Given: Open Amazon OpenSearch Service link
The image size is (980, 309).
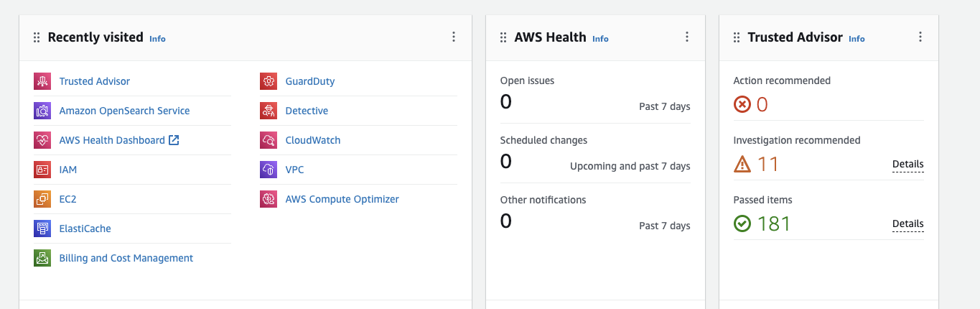Looking at the screenshot, I should tap(124, 111).
